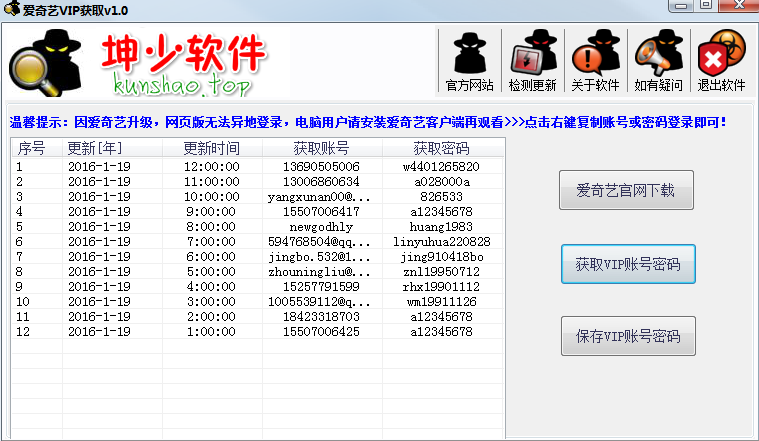This screenshot has width=759, height=441.
Task: Click the 更新时间 column header
Action: pos(211,148)
